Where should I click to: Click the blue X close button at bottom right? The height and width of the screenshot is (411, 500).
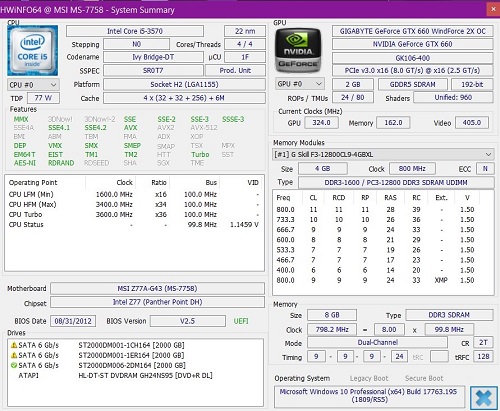484,398
